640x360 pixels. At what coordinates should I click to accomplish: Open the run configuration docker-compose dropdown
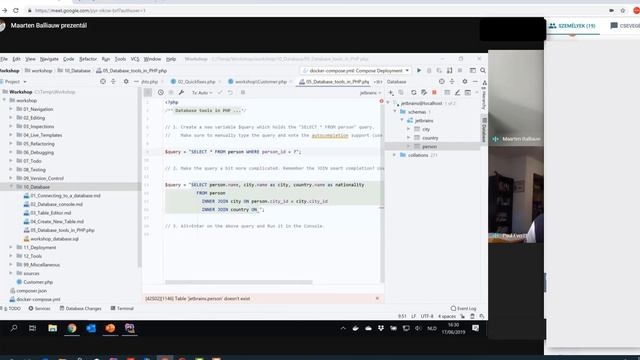pyautogui.click(x=355, y=71)
